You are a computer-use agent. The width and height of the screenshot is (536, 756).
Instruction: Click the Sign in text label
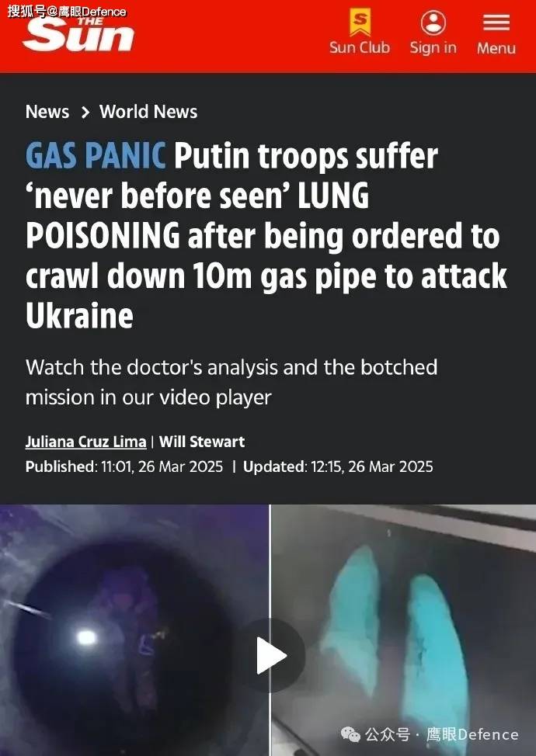coord(433,47)
